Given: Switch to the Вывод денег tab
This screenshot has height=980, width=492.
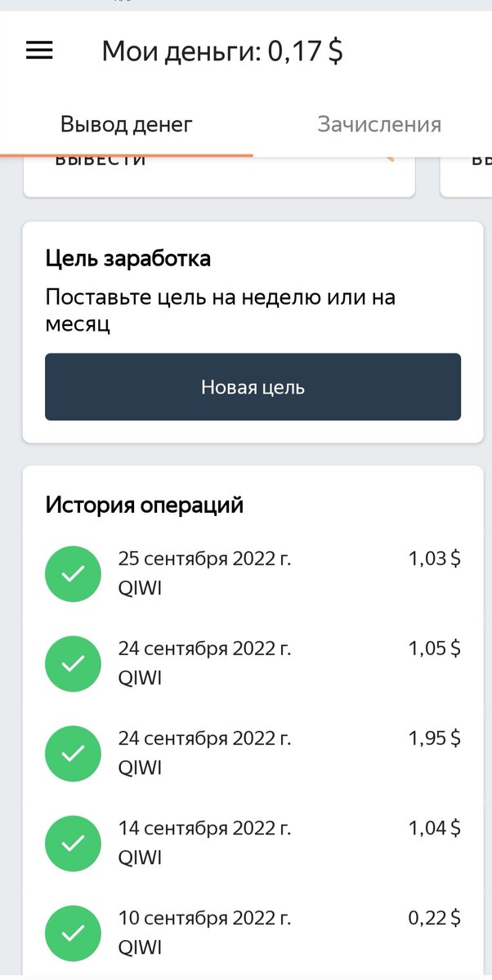Looking at the screenshot, I should 127,125.
